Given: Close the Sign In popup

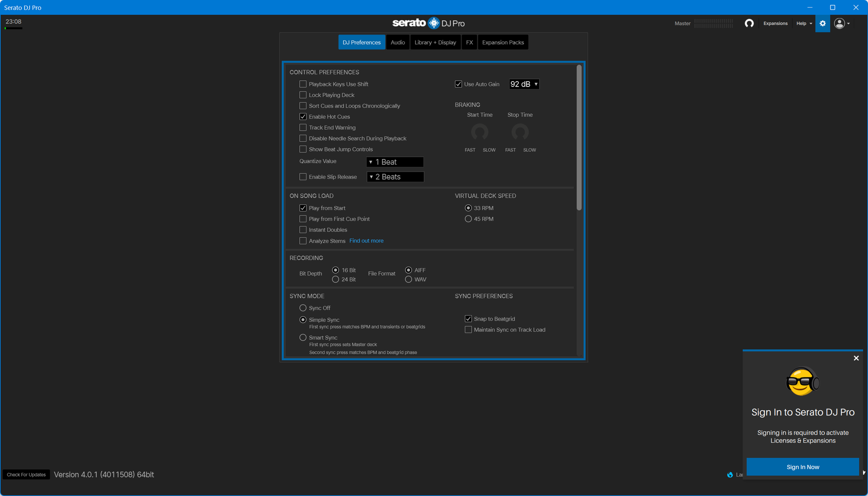Looking at the screenshot, I should point(856,358).
